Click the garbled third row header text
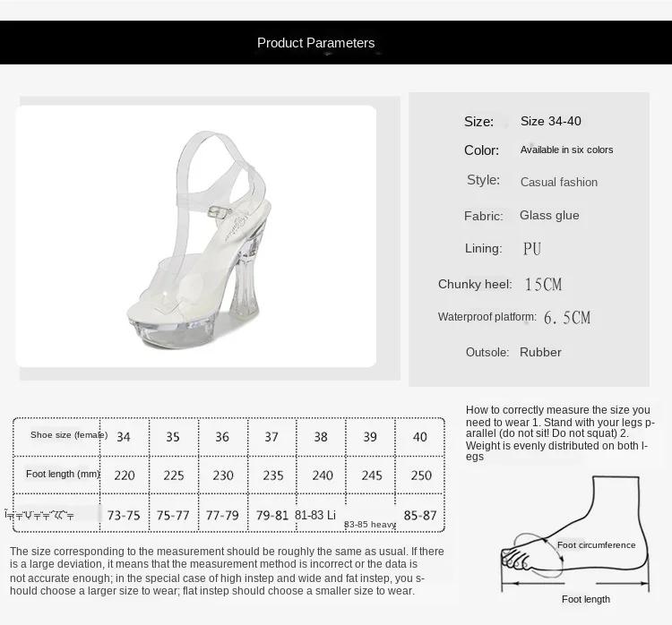This screenshot has width=672, height=625. point(39,514)
